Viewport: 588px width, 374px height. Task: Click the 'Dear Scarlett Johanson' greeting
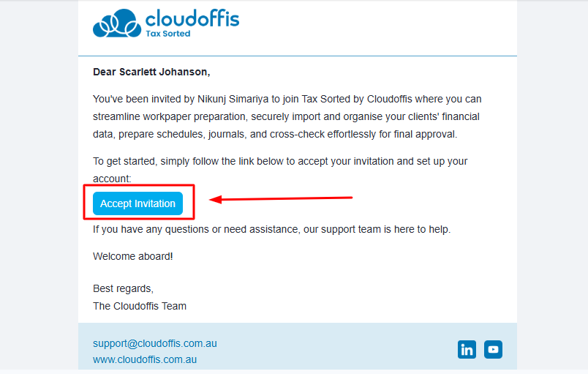point(151,72)
